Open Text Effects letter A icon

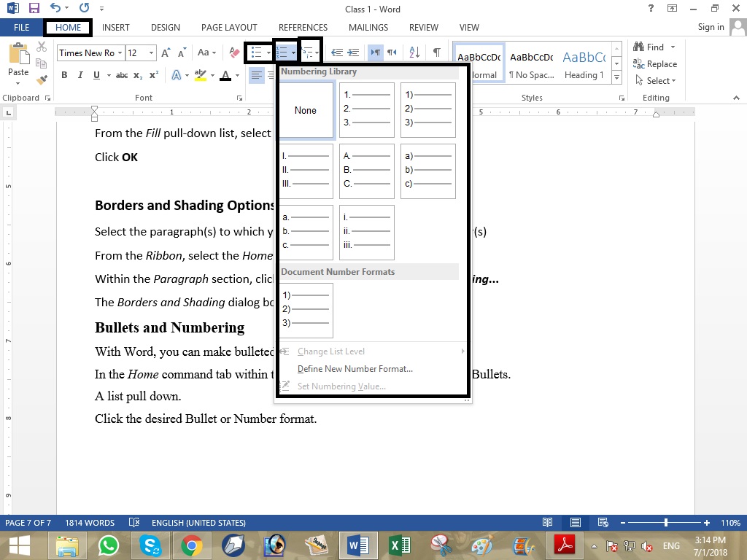pyautogui.click(x=177, y=75)
